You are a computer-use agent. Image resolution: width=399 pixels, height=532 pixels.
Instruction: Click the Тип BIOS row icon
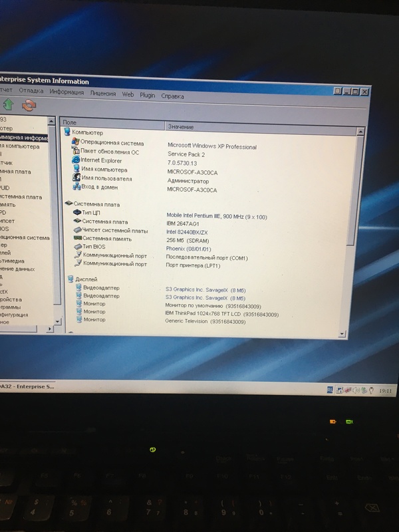tap(78, 246)
